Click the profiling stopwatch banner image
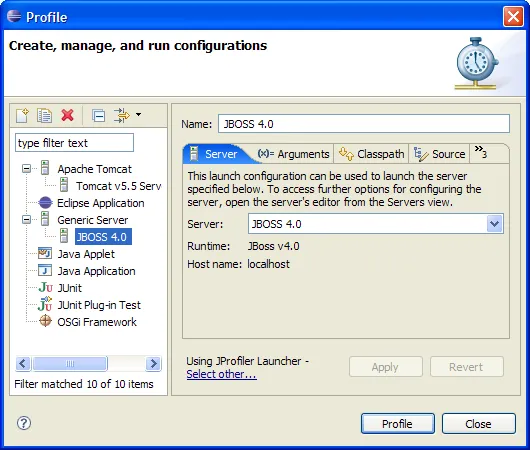 pyautogui.click(x=477, y=64)
